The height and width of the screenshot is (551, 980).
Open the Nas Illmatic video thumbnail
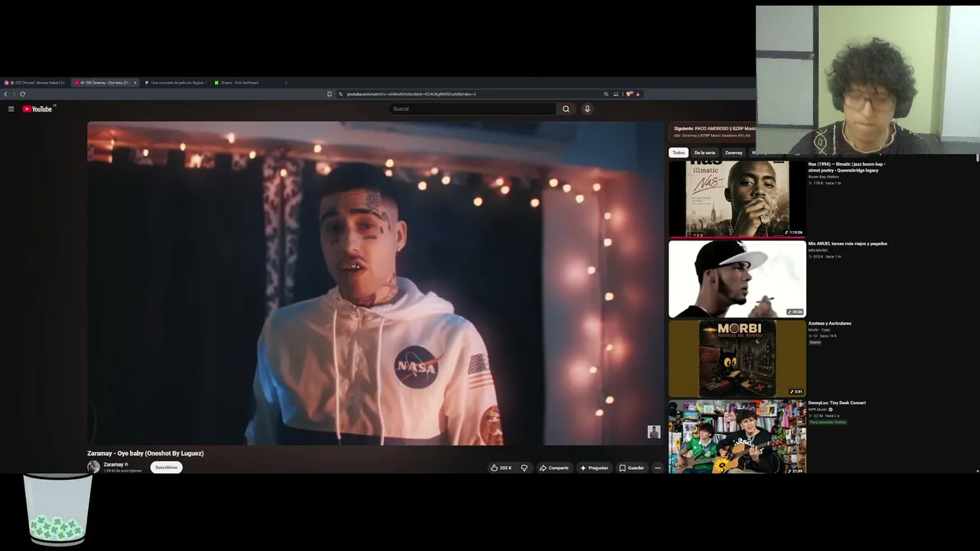tap(737, 198)
